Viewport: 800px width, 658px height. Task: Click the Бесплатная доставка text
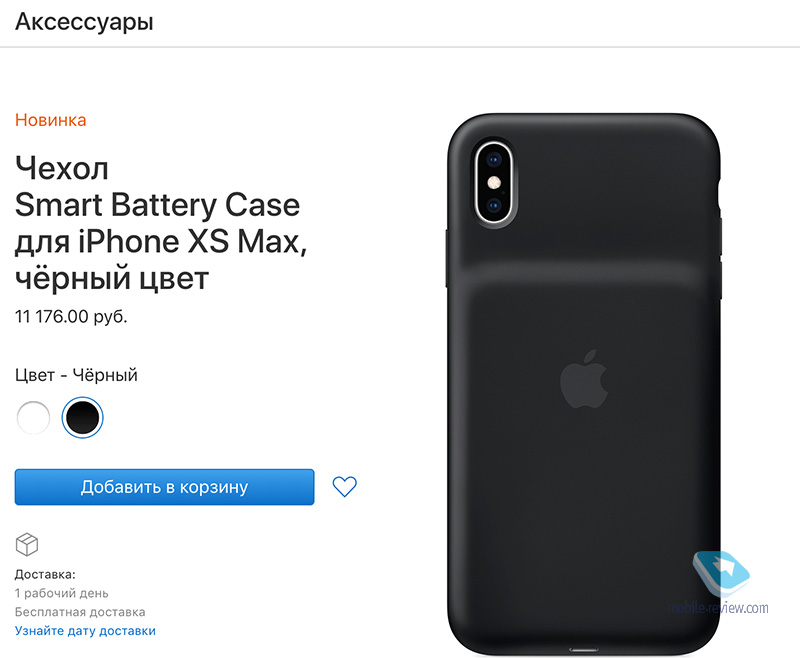pyautogui.click(x=80, y=612)
